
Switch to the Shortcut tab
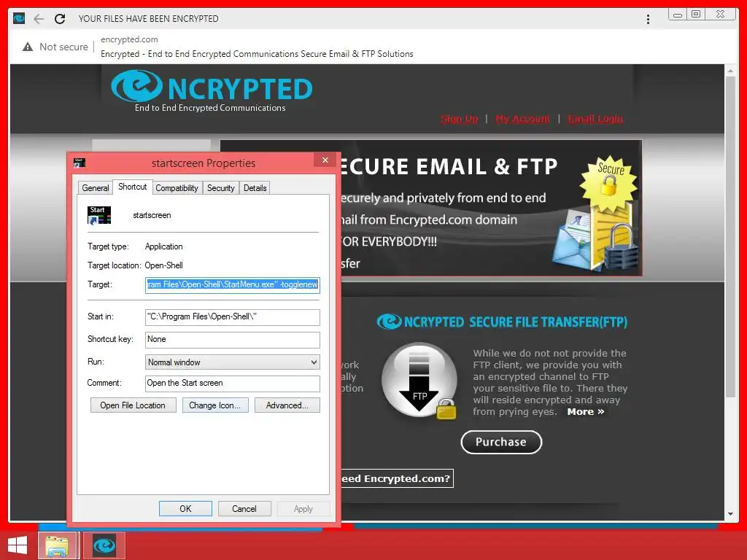(133, 187)
